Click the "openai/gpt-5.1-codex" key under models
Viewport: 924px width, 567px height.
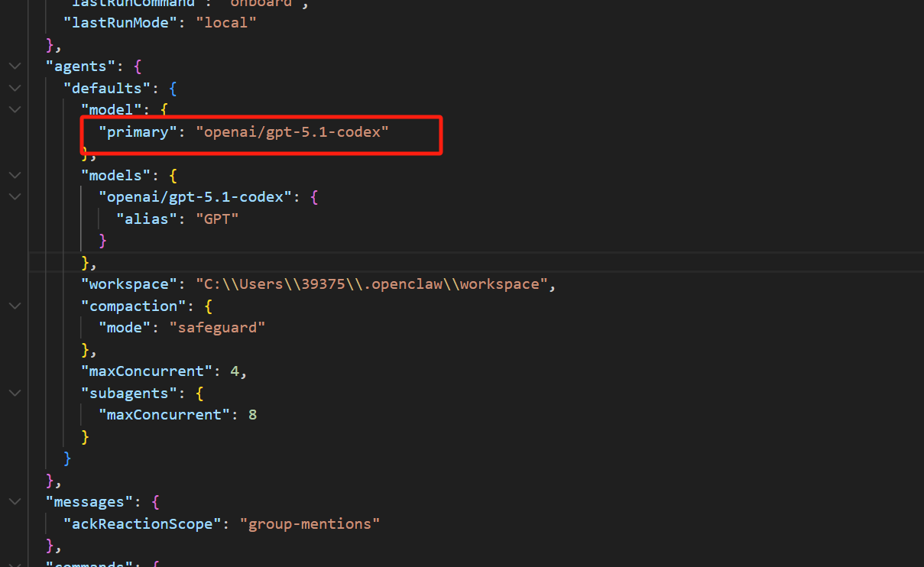[x=195, y=196]
